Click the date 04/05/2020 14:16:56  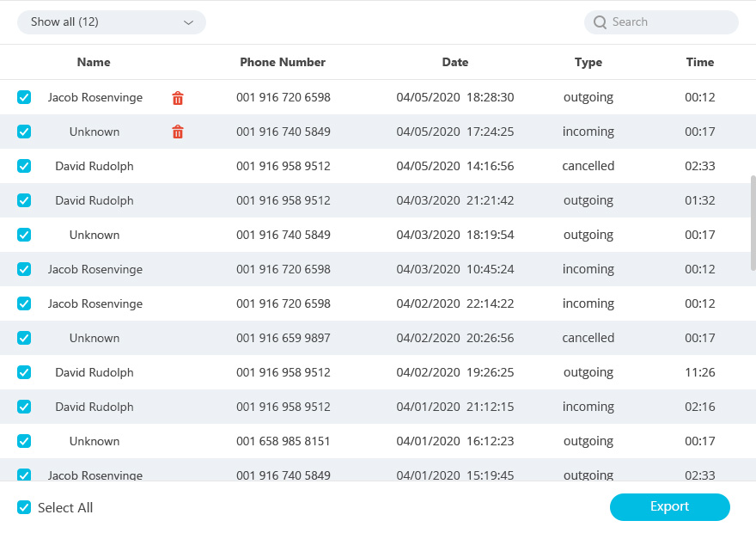pos(455,166)
